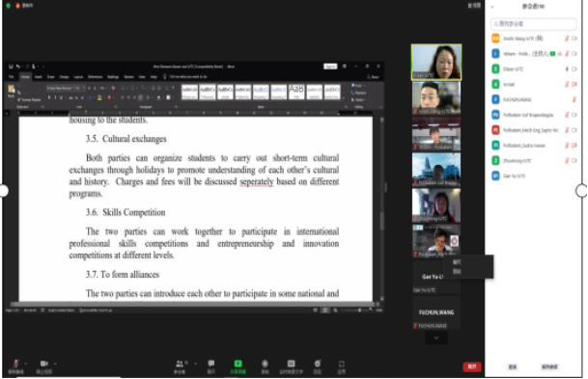Click the red leave meeting button
The width and height of the screenshot is (588, 379).
(472, 366)
